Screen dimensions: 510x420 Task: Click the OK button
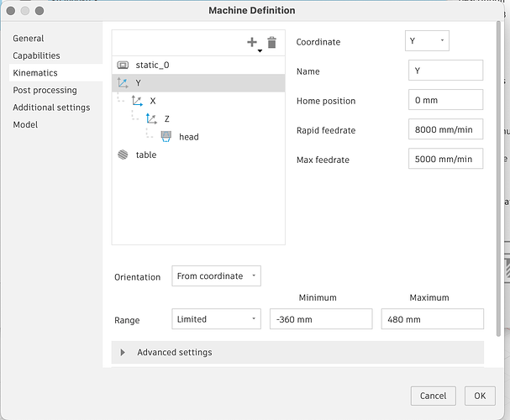click(480, 396)
